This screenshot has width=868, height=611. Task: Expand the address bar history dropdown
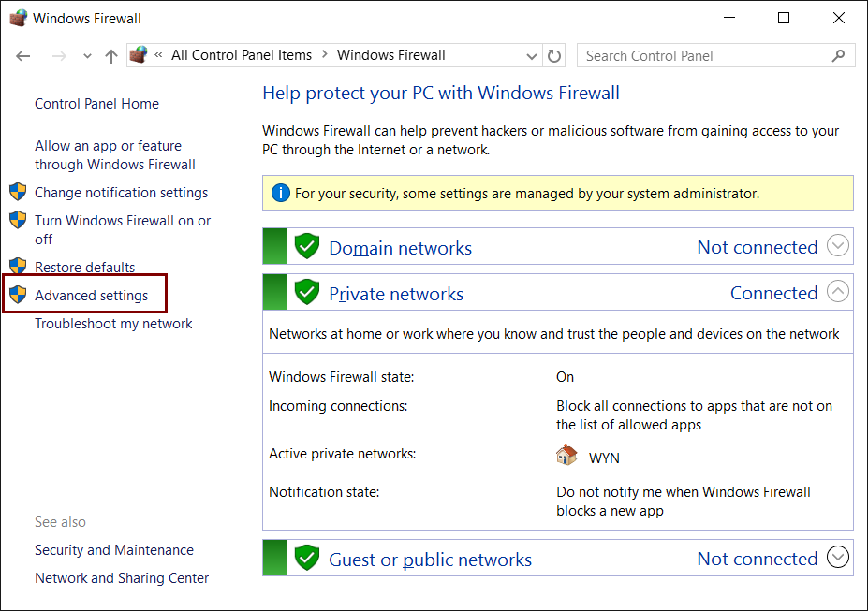click(532, 56)
